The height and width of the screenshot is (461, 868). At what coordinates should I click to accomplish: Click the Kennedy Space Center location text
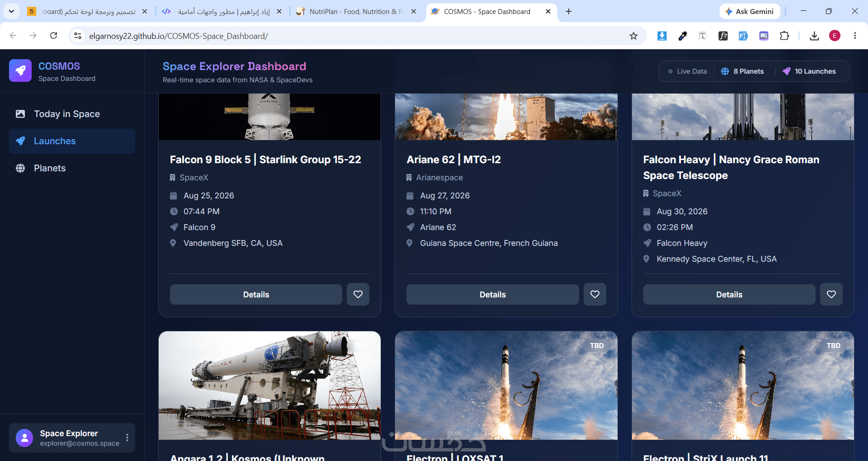click(x=717, y=259)
